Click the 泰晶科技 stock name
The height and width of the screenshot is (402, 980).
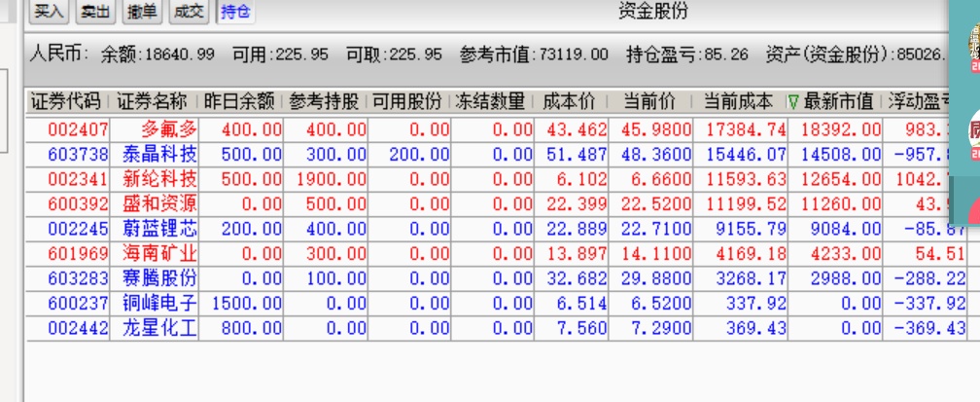pyautogui.click(x=160, y=154)
